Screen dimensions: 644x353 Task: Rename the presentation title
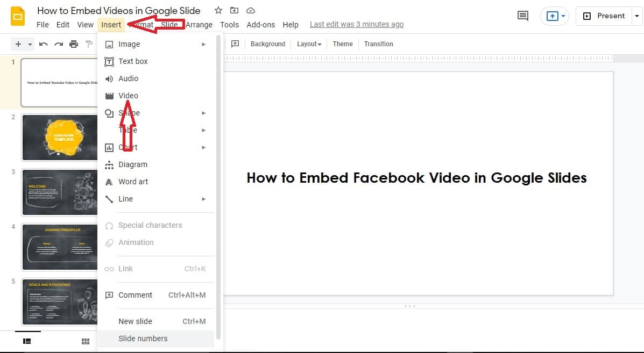119,11
